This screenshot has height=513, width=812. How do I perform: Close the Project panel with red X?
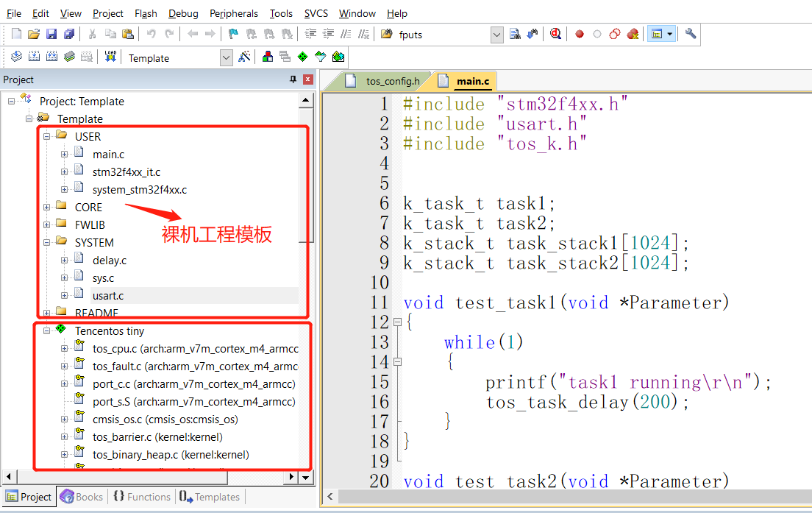(x=308, y=79)
